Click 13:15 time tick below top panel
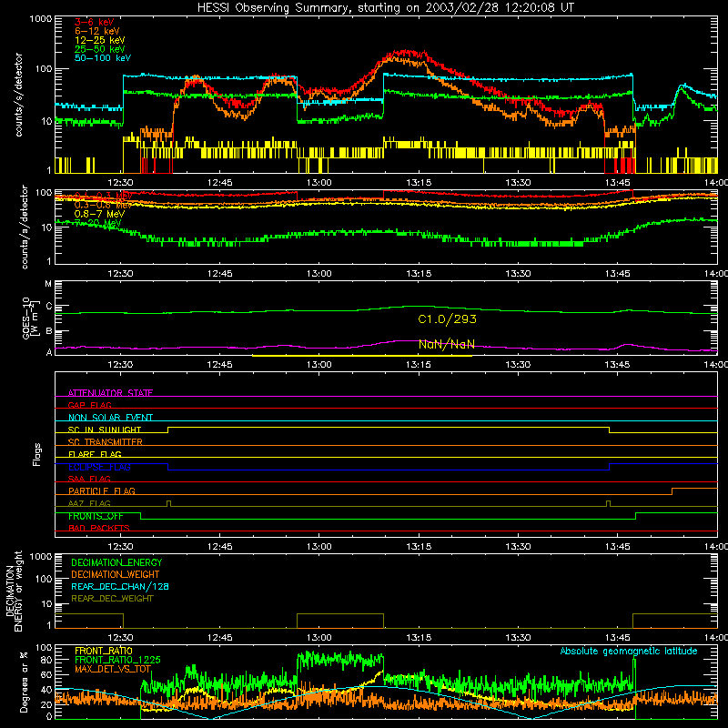728x728 pixels. (419, 183)
